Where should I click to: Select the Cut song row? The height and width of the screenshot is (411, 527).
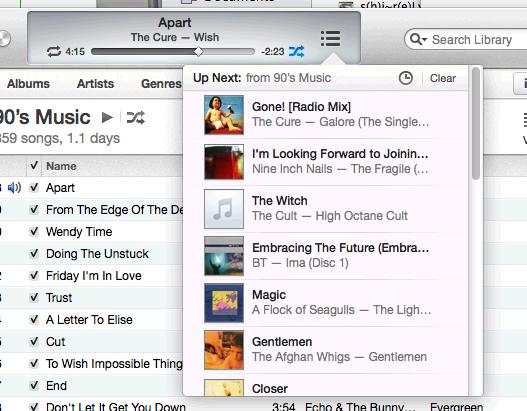[x=91, y=341]
